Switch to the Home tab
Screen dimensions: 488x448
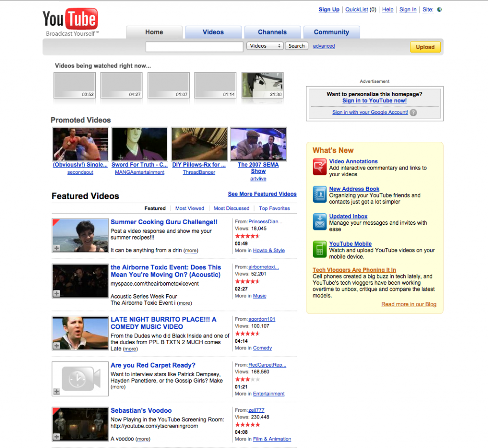154,32
